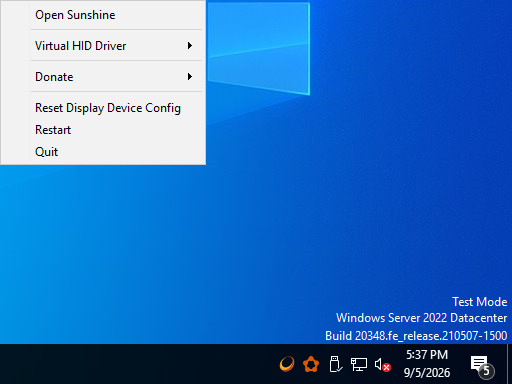Click the orange star-flower tray icon

[311, 364]
